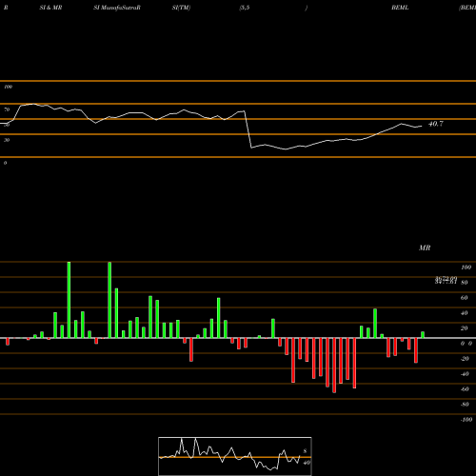Click the MR axis label -60
Screen dimensions: 476x476
pos(465,389)
